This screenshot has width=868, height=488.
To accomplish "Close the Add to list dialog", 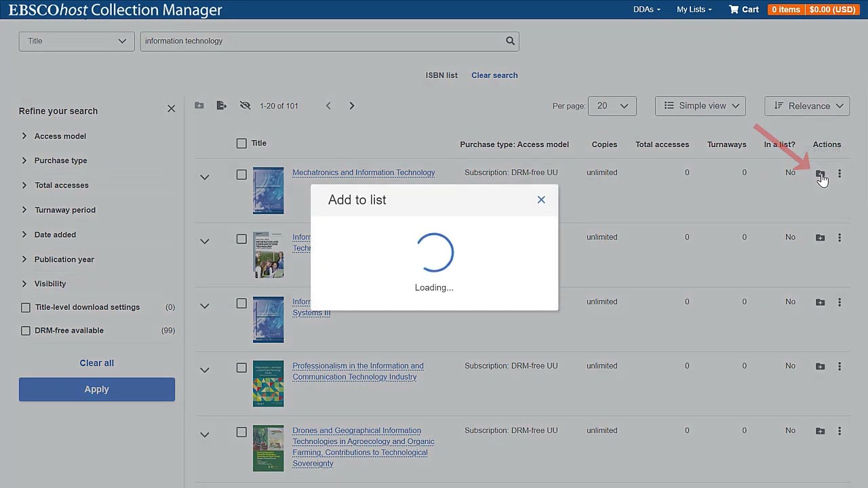I will [x=541, y=200].
